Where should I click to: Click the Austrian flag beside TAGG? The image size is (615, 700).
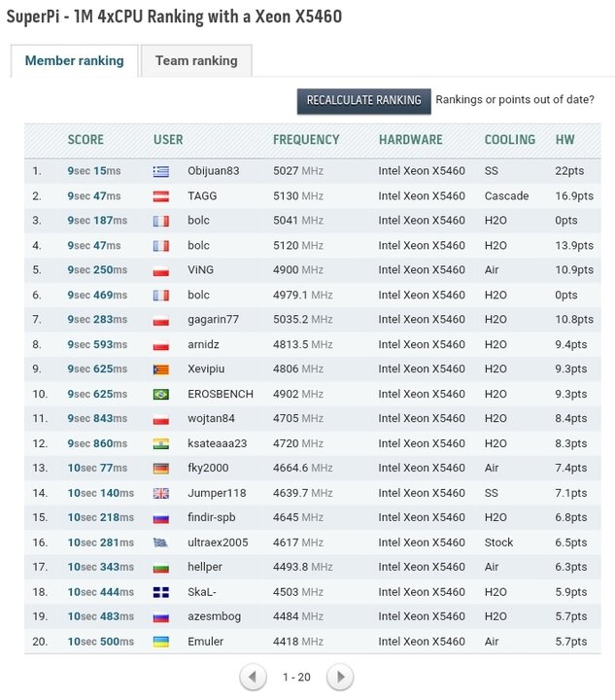[161, 196]
